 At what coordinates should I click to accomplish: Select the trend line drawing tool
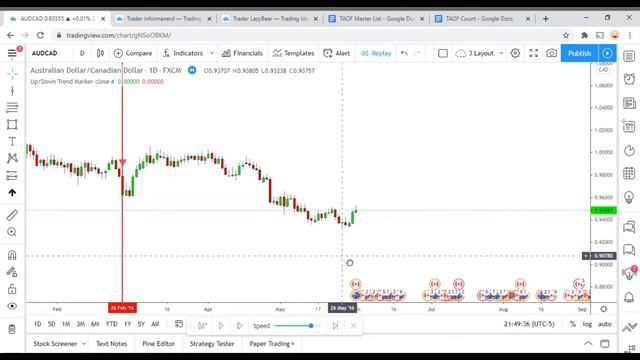12,91
